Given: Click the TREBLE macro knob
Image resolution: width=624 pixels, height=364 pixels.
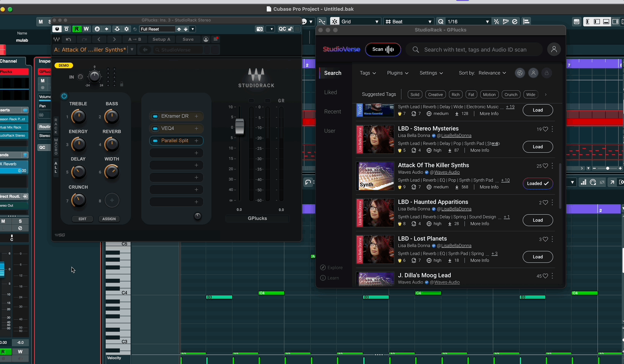Looking at the screenshot, I should point(78,117).
